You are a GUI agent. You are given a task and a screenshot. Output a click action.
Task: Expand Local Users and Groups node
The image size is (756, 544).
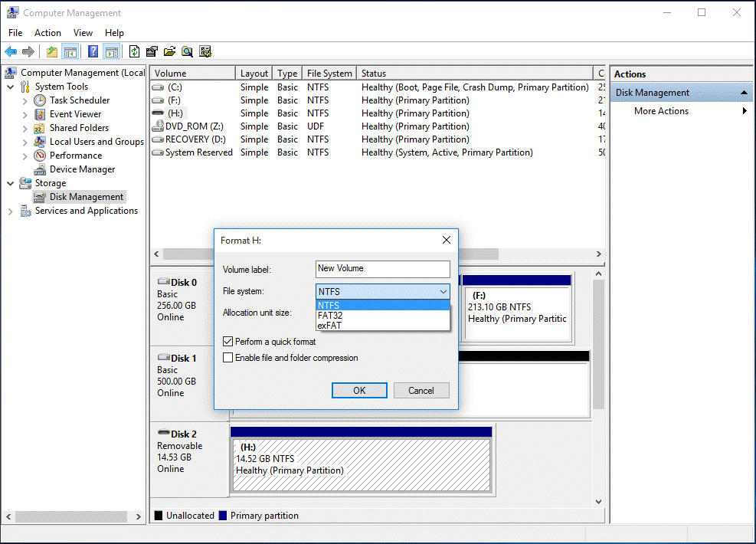[25, 143]
